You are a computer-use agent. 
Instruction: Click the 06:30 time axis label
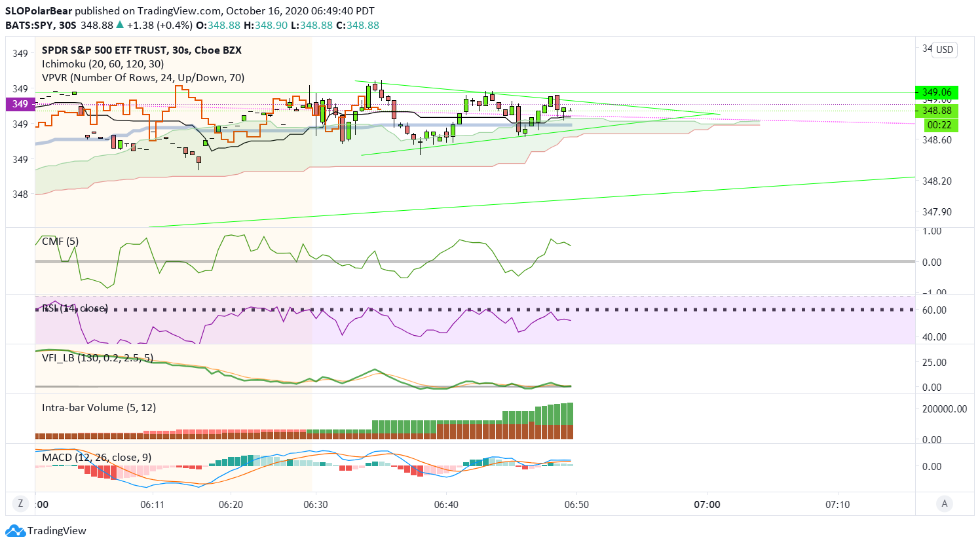coord(316,504)
